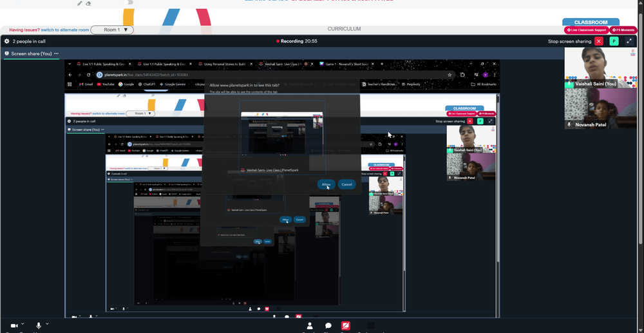Click the page's vertical scrollbar
The width and height of the screenshot is (644, 333).
[x=641, y=123]
